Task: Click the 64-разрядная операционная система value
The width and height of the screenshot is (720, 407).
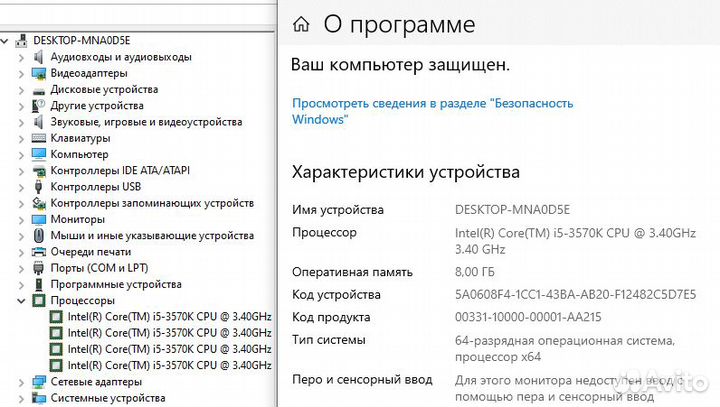Action: pos(565,349)
